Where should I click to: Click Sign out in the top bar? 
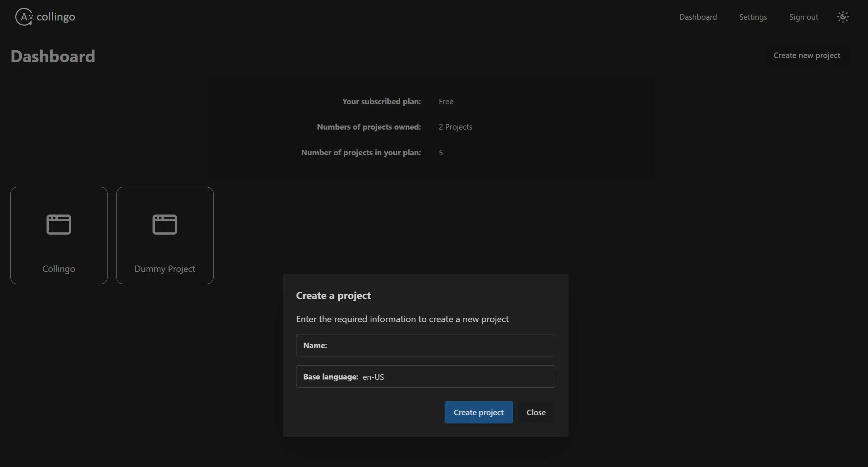point(804,17)
